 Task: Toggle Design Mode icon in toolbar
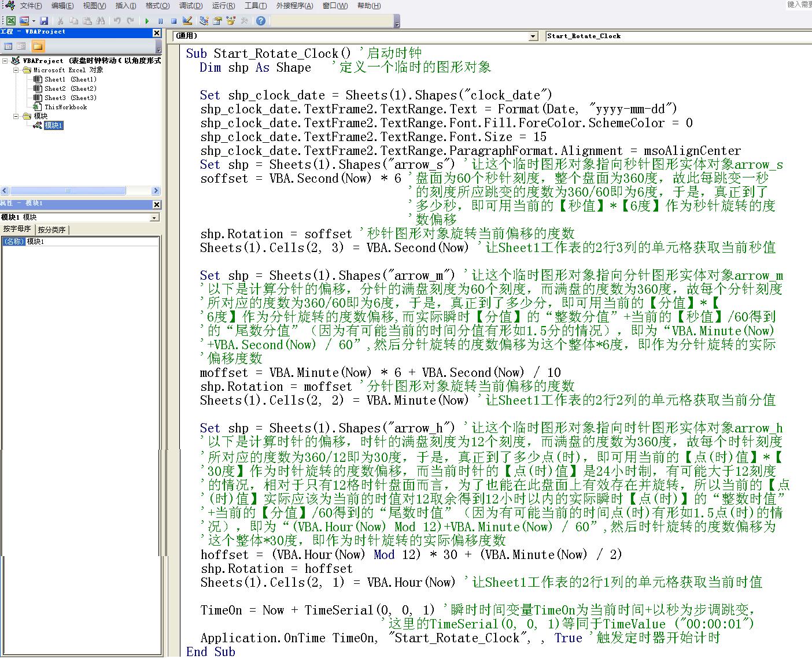[x=187, y=21]
